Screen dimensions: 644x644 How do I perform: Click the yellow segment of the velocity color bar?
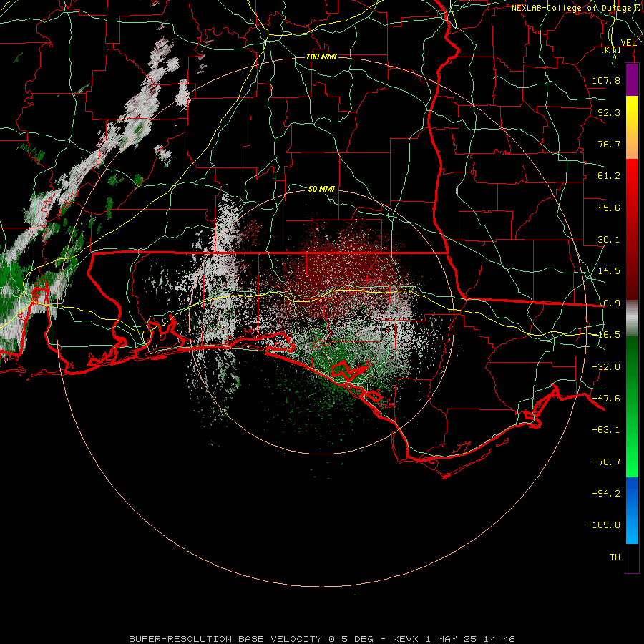click(x=632, y=112)
